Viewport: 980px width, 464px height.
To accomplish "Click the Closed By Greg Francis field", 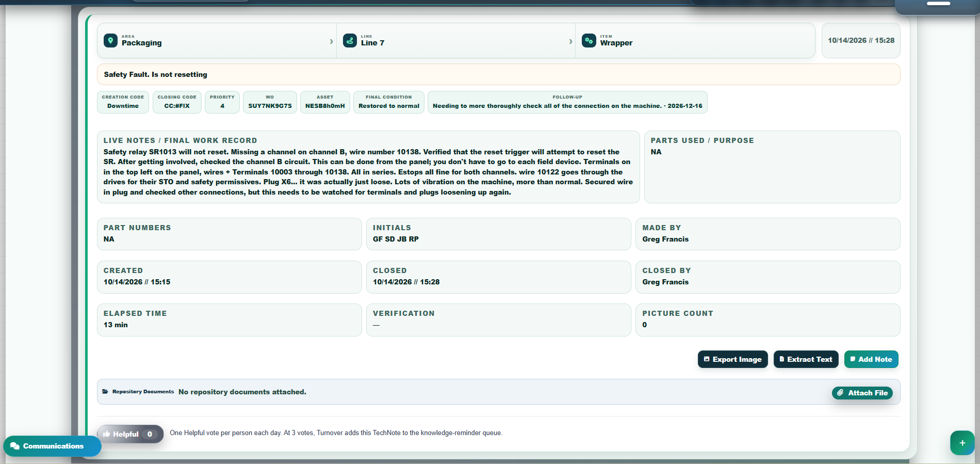I will [x=768, y=277].
